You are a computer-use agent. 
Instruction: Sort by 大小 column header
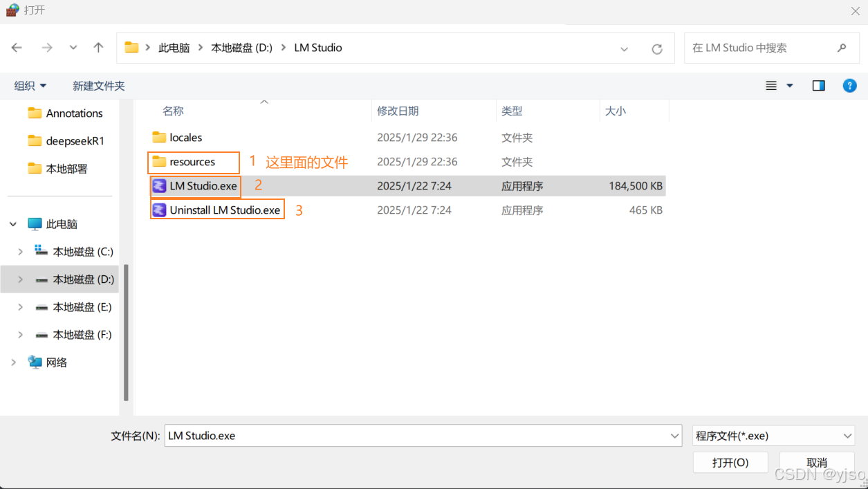click(616, 111)
